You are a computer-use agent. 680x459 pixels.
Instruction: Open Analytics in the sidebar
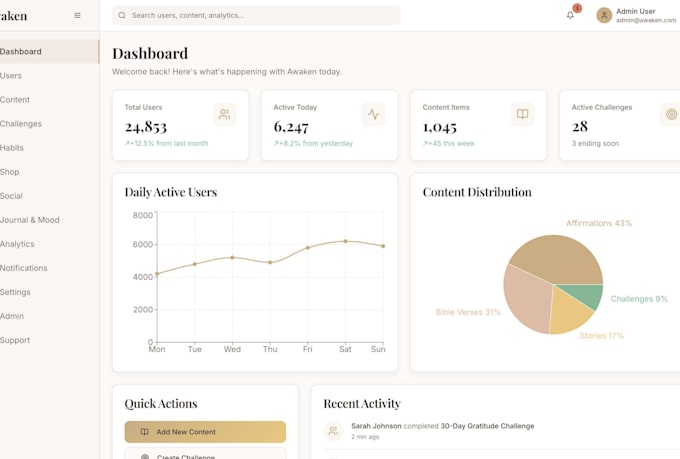click(49, 244)
